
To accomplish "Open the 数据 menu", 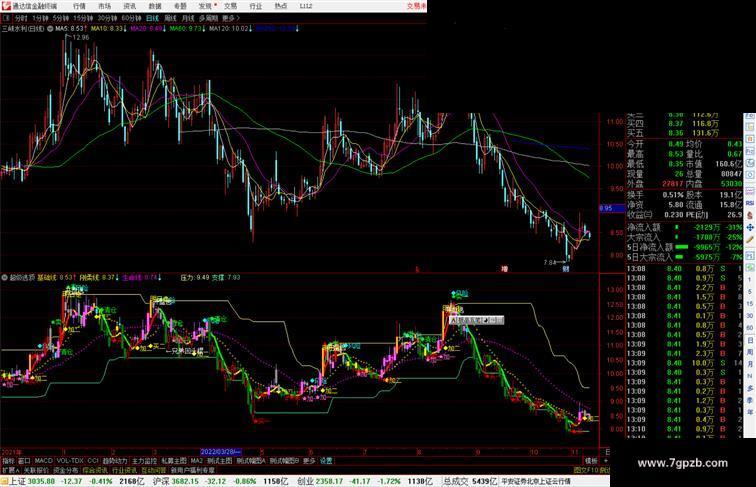I will (x=155, y=6).
